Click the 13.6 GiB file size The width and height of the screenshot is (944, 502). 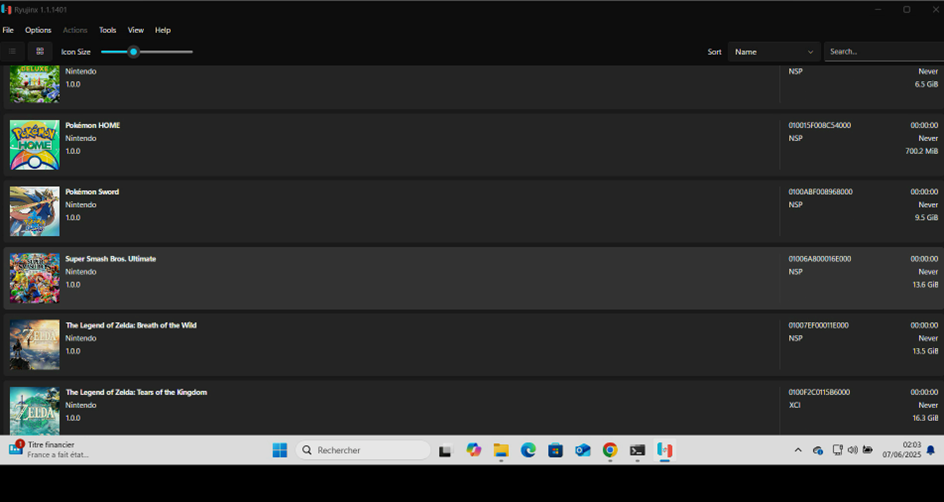pyautogui.click(x=925, y=284)
